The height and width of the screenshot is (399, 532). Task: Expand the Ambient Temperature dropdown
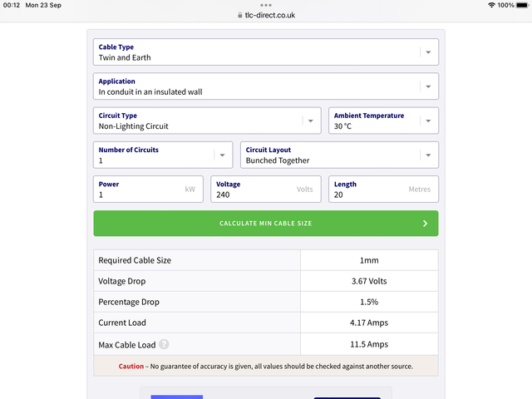pyautogui.click(x=383, y=121)
